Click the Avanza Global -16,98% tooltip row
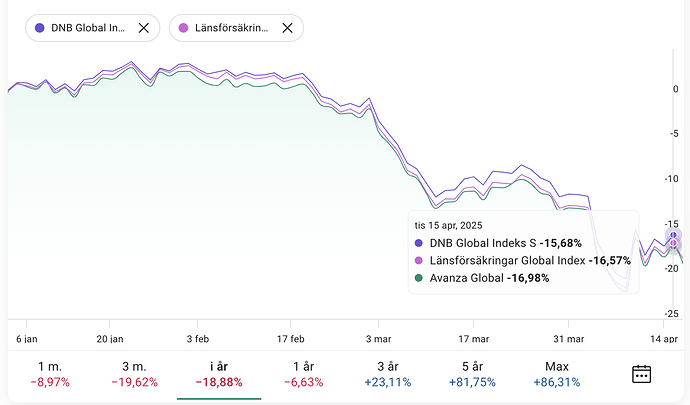The width and height of the screenshot is (690, 405). (x=489, y=277)
